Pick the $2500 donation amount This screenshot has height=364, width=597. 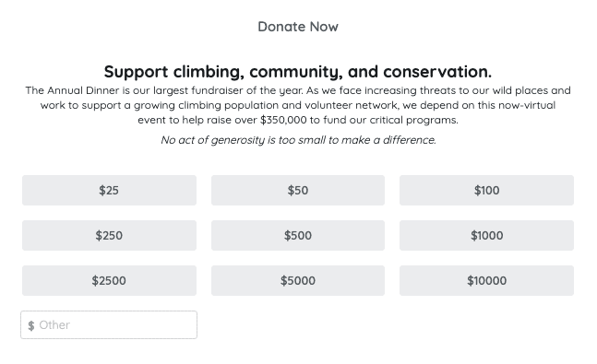109,281
